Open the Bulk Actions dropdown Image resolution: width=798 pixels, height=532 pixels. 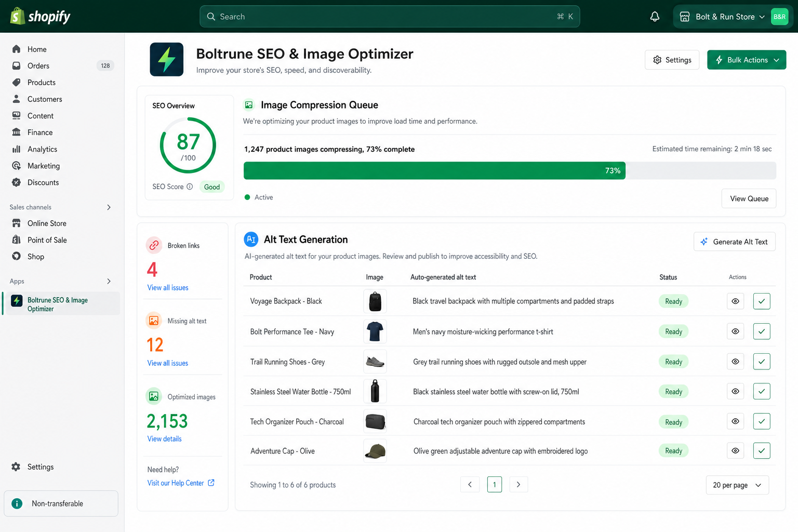[747, 60]
